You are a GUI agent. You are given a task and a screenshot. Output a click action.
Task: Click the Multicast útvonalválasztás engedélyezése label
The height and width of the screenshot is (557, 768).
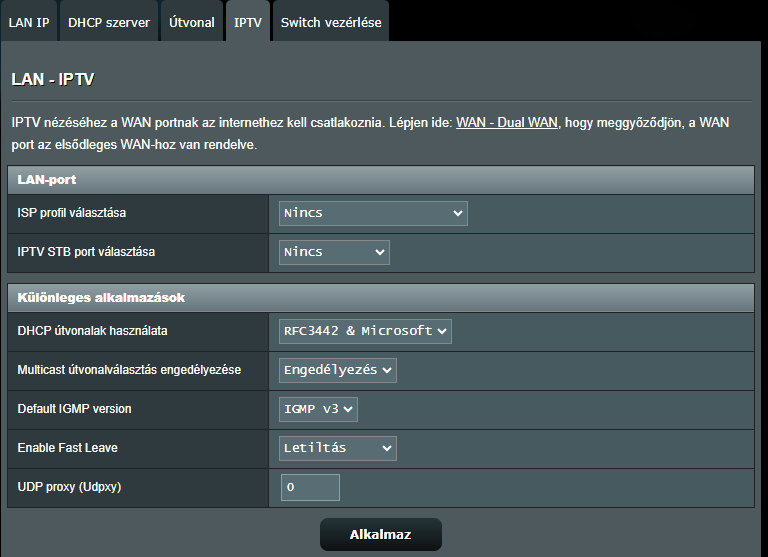129,370
